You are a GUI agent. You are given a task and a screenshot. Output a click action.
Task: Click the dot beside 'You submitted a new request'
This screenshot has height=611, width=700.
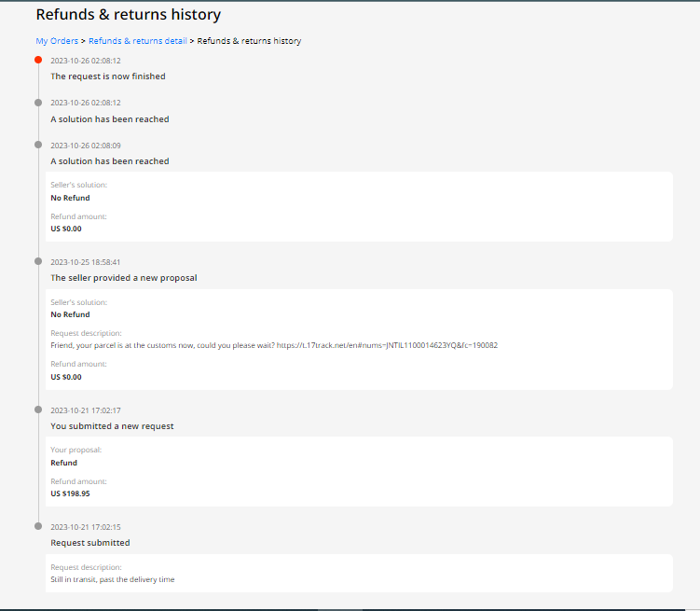(x=38, y=410)
